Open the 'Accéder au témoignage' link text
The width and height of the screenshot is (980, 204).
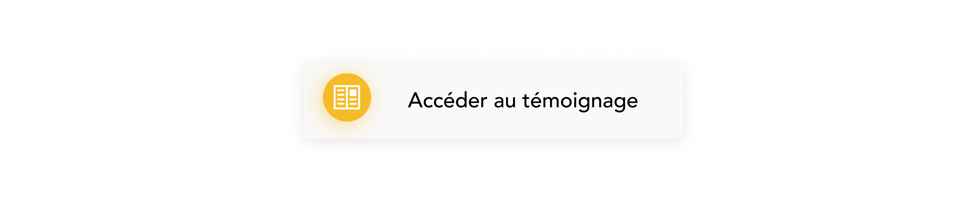(x=523, y=101)
